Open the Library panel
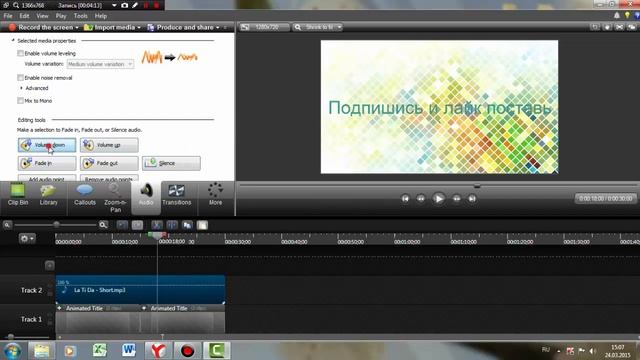The image size is (640, 360). (x=49, y=195)
